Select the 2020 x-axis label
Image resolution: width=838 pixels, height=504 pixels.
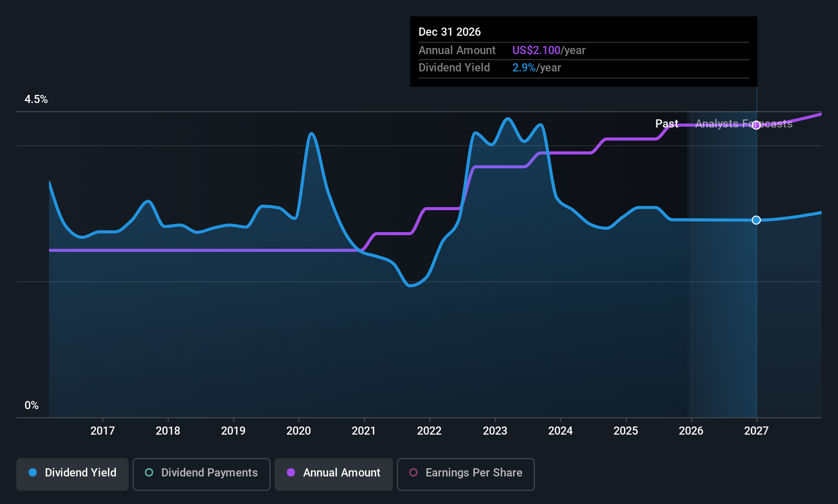click(299, 431)
